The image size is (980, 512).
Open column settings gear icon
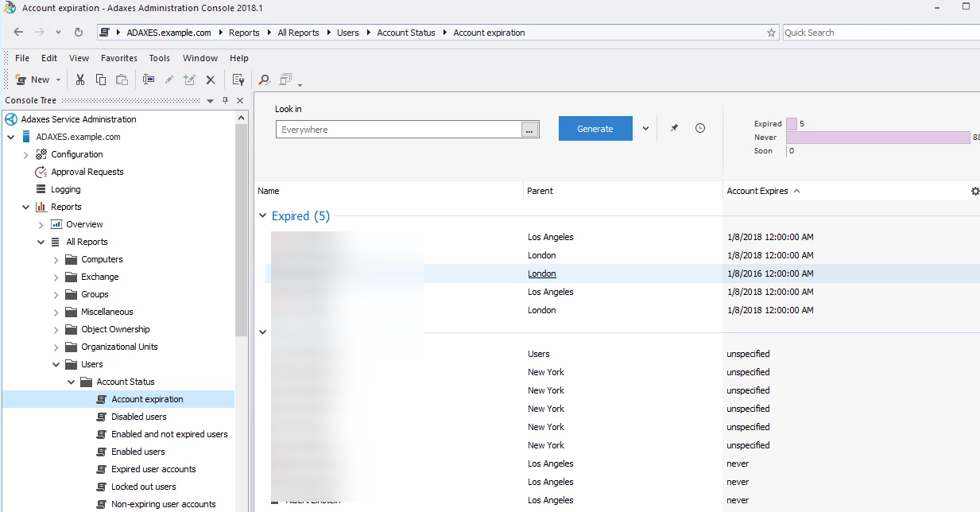click(975, 191)
